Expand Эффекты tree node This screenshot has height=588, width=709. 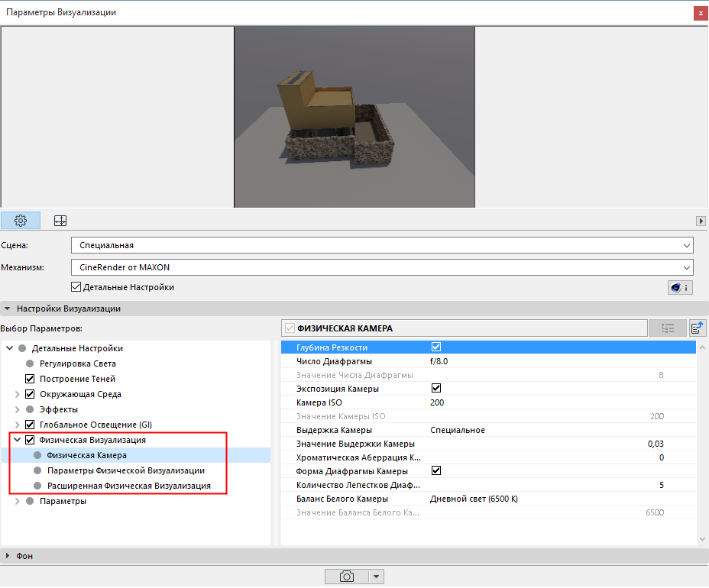coord(17,410)
